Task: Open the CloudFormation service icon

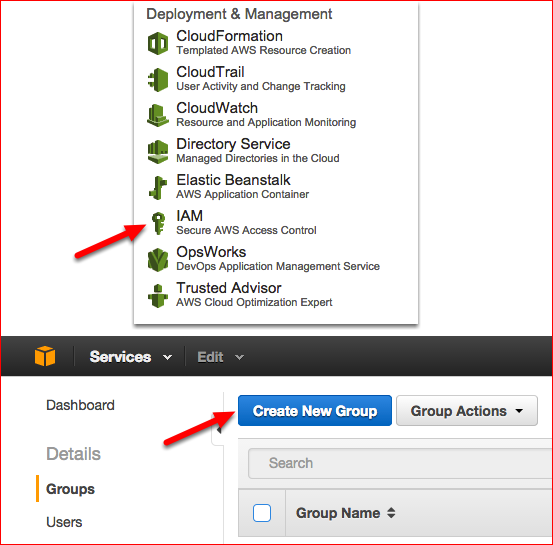Action: click(x=158, y=43)
